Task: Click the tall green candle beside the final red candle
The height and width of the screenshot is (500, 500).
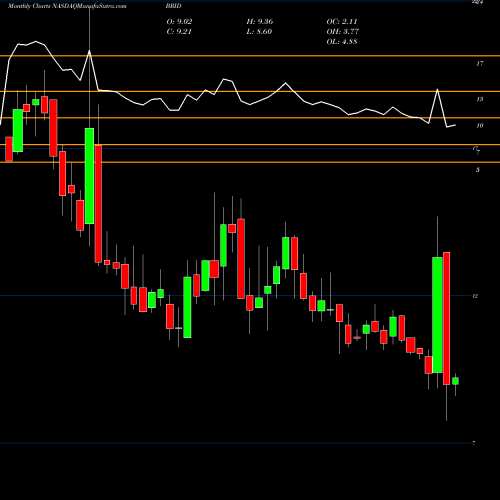Action: 437,315
